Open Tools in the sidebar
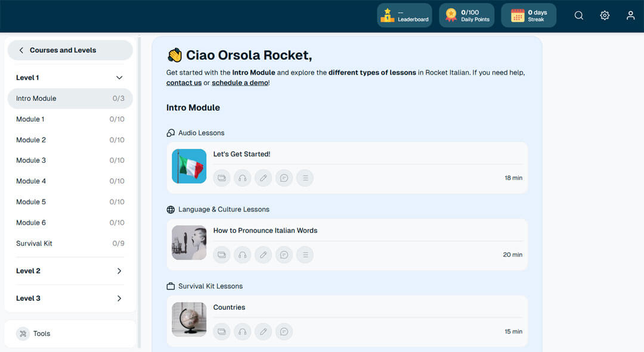This screenshot has height=352, width=644. point(41,334)
